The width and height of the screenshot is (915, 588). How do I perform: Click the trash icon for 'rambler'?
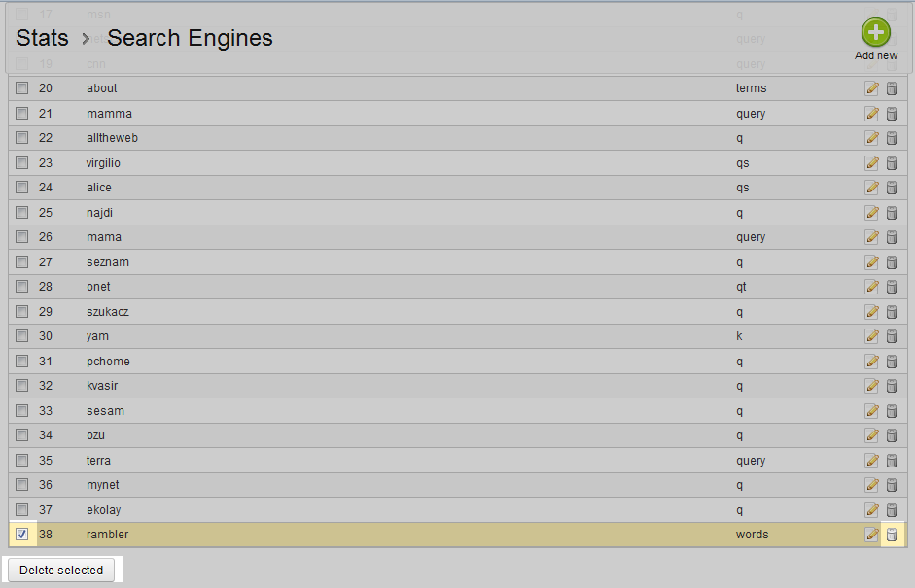(892, 535)
